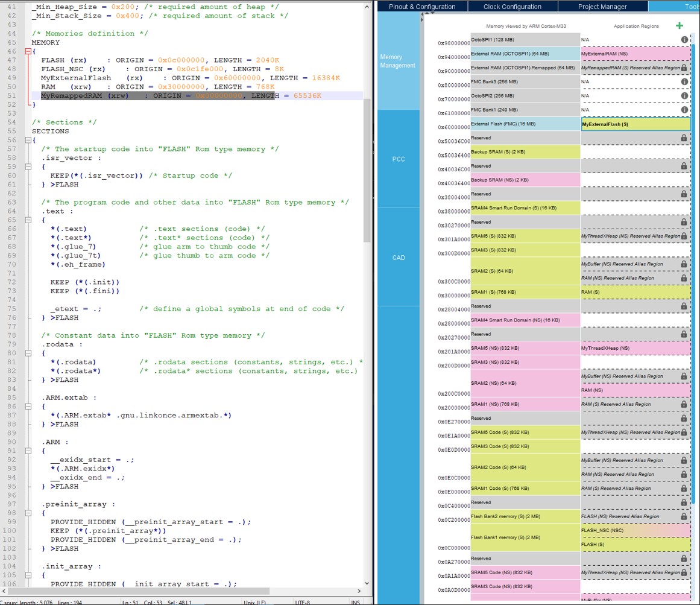700x605 pixels.
Task: Collapse .text section fold marker at line 65
Action: 28,220
